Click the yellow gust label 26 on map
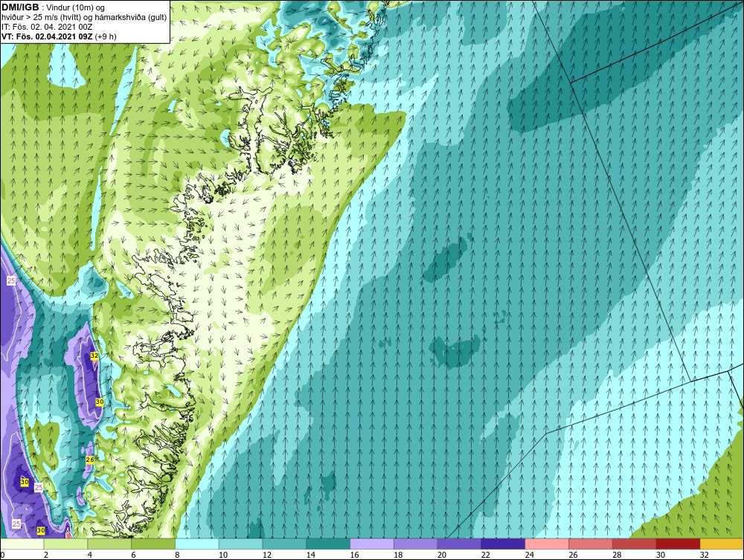The height and width of the screenshot is (560, 744). pos(90,460)
